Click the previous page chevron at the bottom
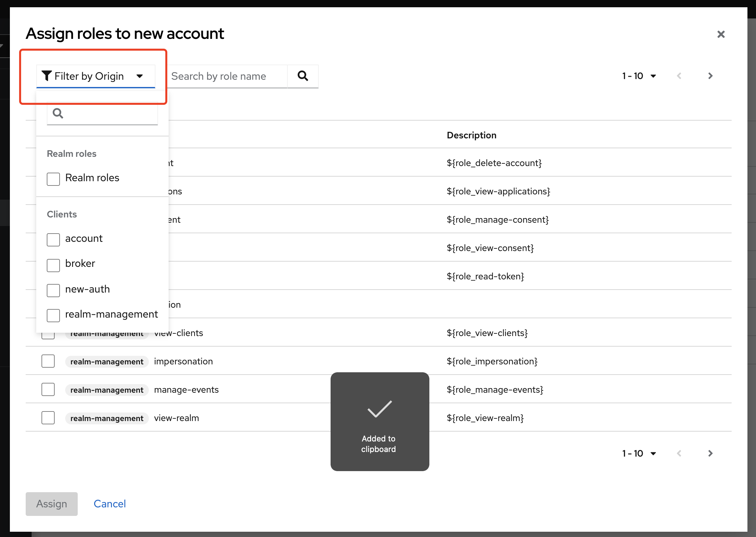The image size is (756, 537). (x=679, y=453)
